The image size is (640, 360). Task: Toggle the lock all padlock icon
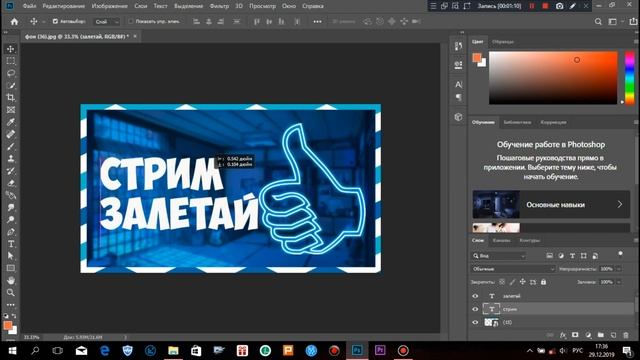tap(543, 282)
